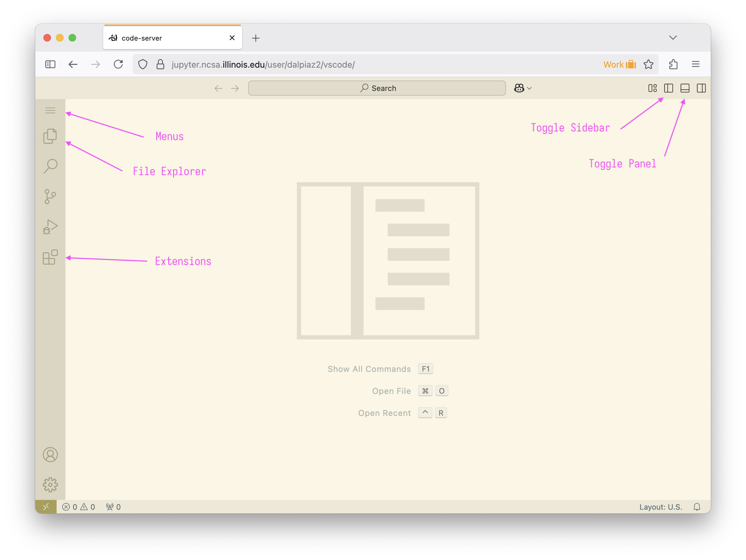Open the Accounts icon
Image resolution: width=746 pixels, height=560 pixels.
coord(50,455)
